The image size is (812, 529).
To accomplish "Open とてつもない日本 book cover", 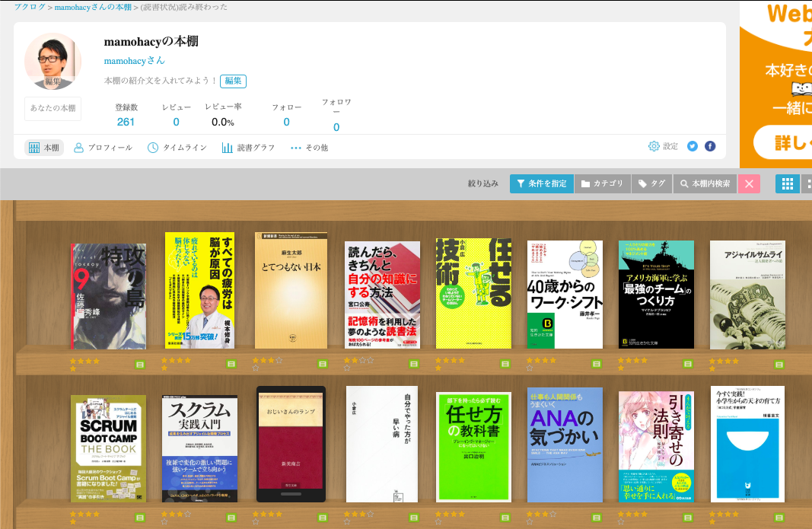I will coord(291,290).
